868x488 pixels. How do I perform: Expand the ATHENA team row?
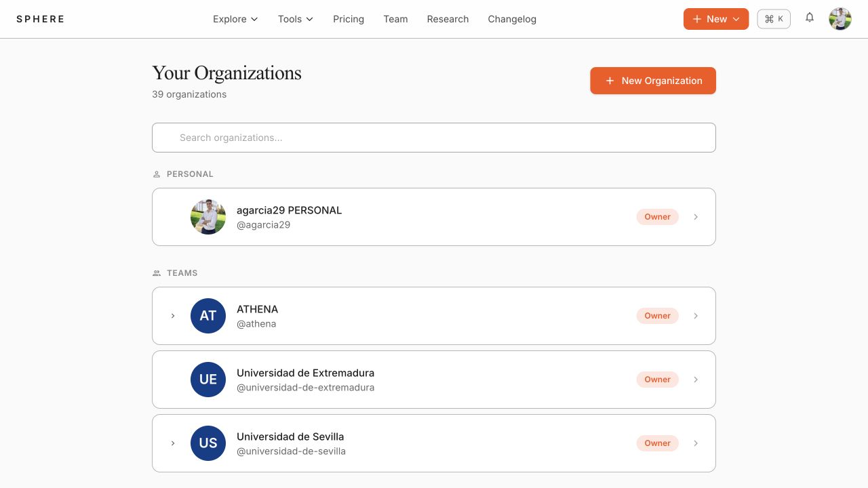click(173, 316)
